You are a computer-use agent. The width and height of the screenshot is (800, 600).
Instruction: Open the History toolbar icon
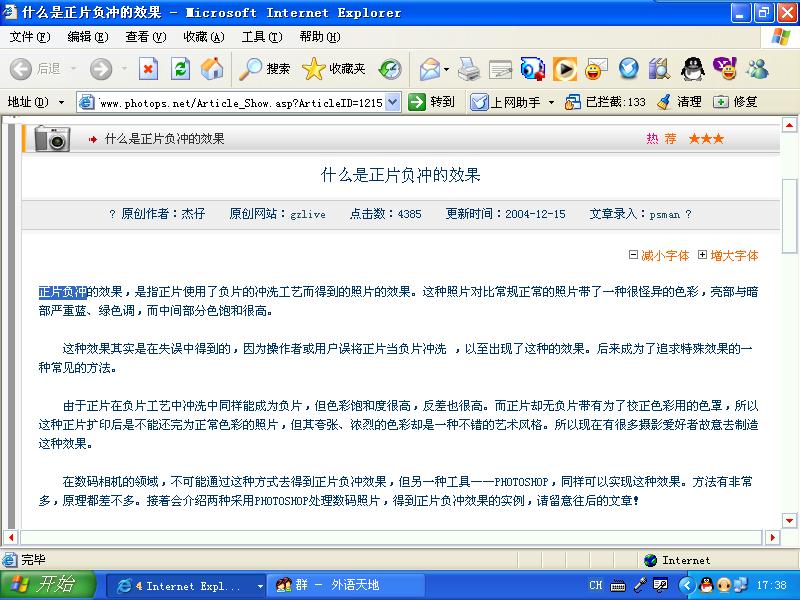tap(389, 69)
